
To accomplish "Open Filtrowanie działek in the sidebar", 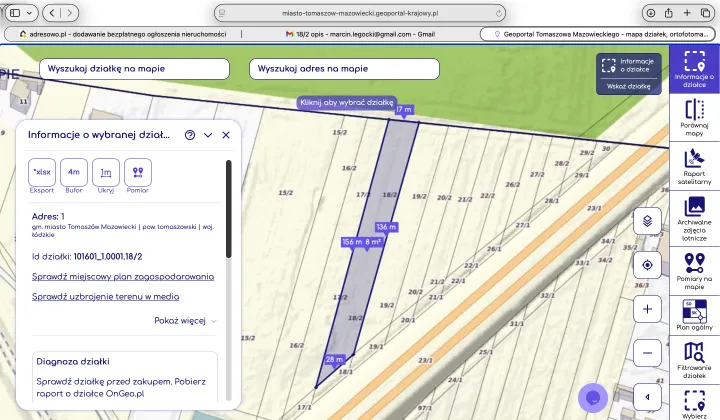I will point(694,358).
